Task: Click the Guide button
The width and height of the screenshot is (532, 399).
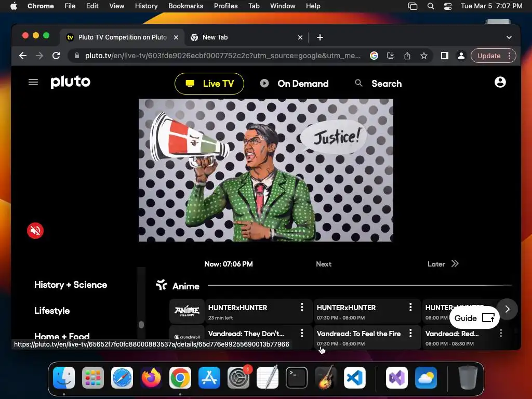Action: [474, 318]
